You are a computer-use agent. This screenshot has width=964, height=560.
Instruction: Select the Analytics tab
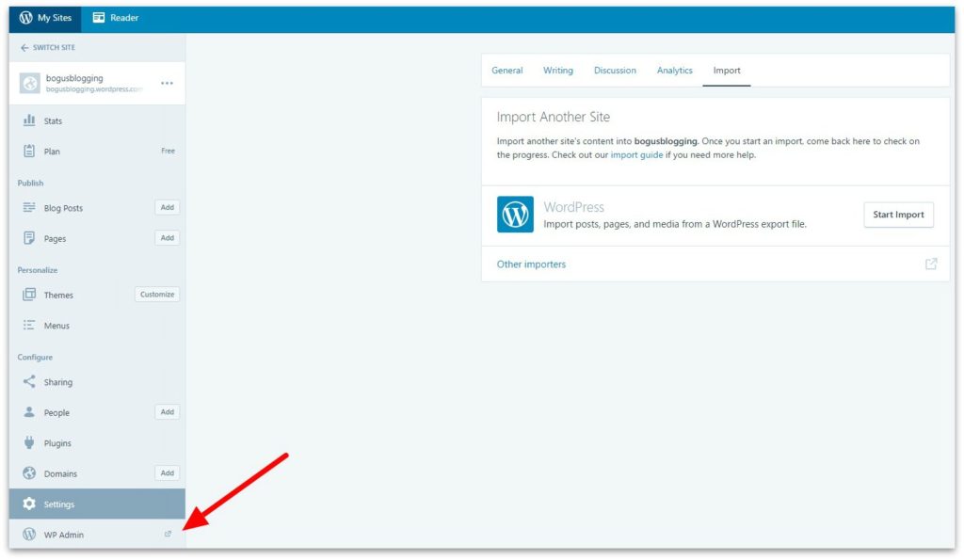[x=674, y=70]
